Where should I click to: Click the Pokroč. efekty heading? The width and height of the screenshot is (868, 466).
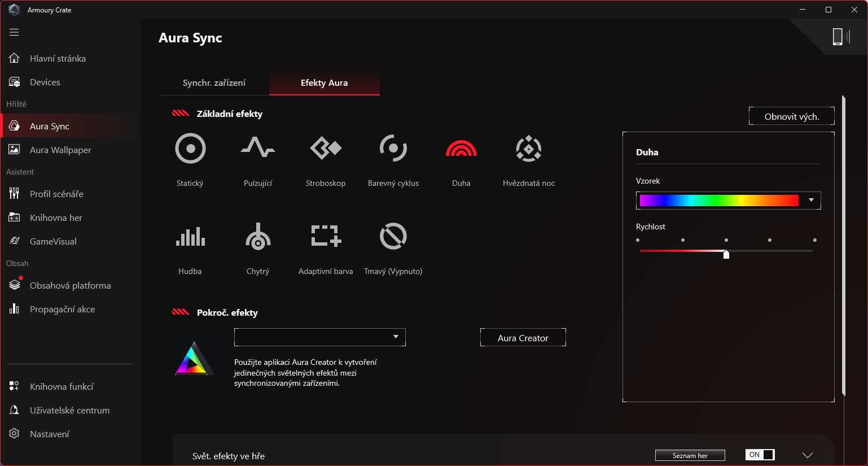tap(227, 312)
